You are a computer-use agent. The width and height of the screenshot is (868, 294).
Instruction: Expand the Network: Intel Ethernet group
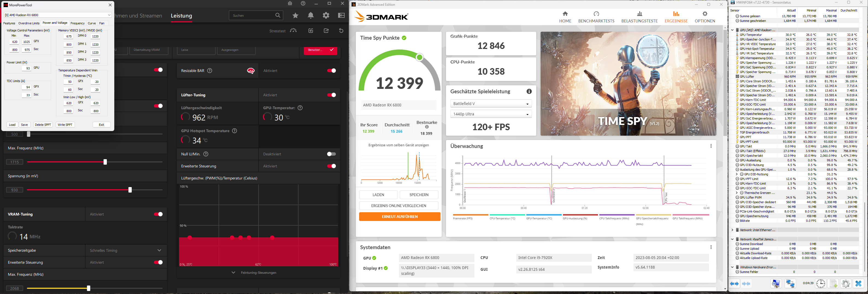point(732,230)
